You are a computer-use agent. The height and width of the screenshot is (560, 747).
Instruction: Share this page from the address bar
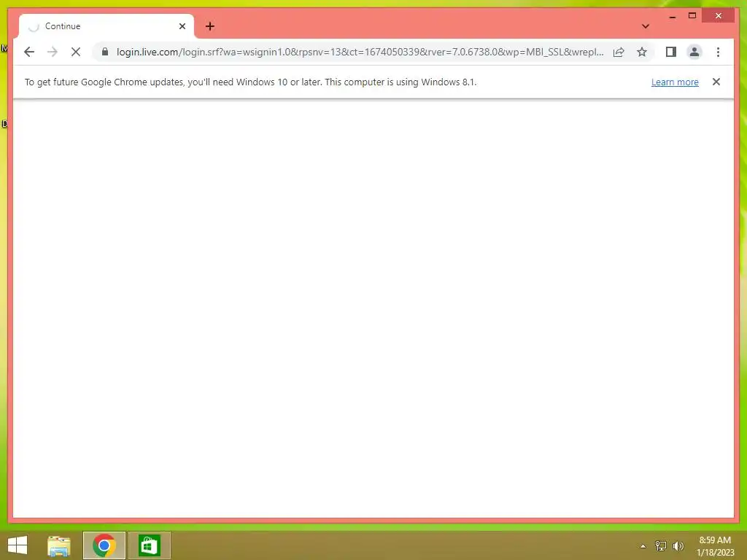coord(619,52)
